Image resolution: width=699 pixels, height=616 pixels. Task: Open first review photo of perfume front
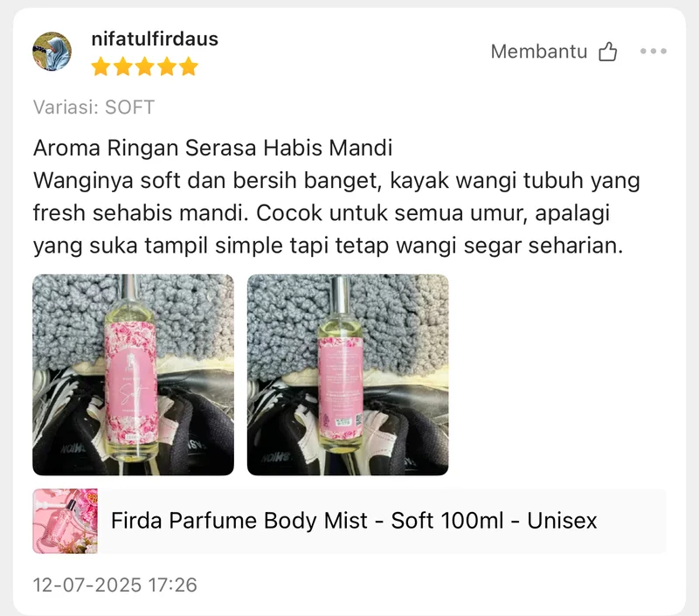pyautogui.click(x=134, y=375)
